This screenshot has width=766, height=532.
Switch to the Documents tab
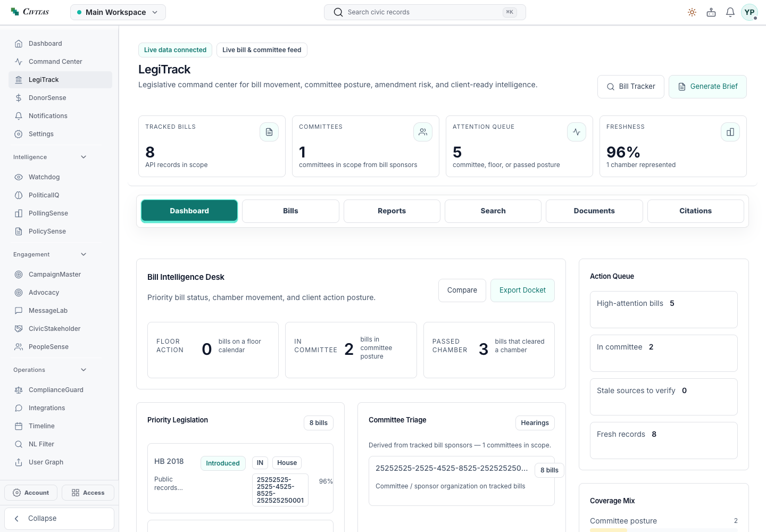pyautogui.click(x=594, y=211)
